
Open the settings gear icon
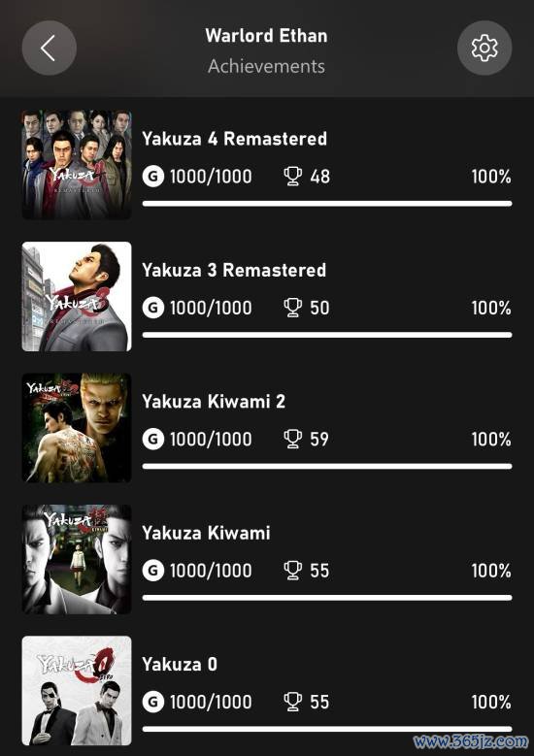[x=484, y=48]
